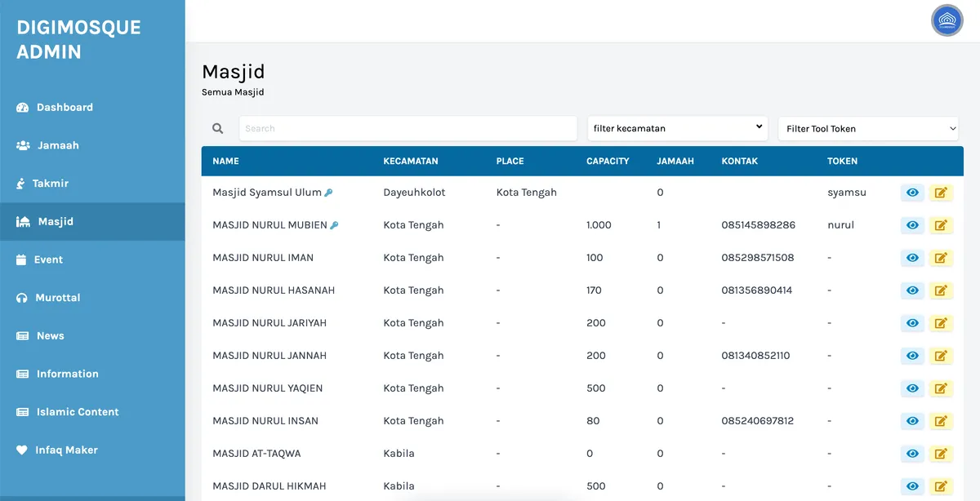This screenshot has width=980, height=501.
Task: Go to Dashboard menu item
Action: click(x=92, y=108)
